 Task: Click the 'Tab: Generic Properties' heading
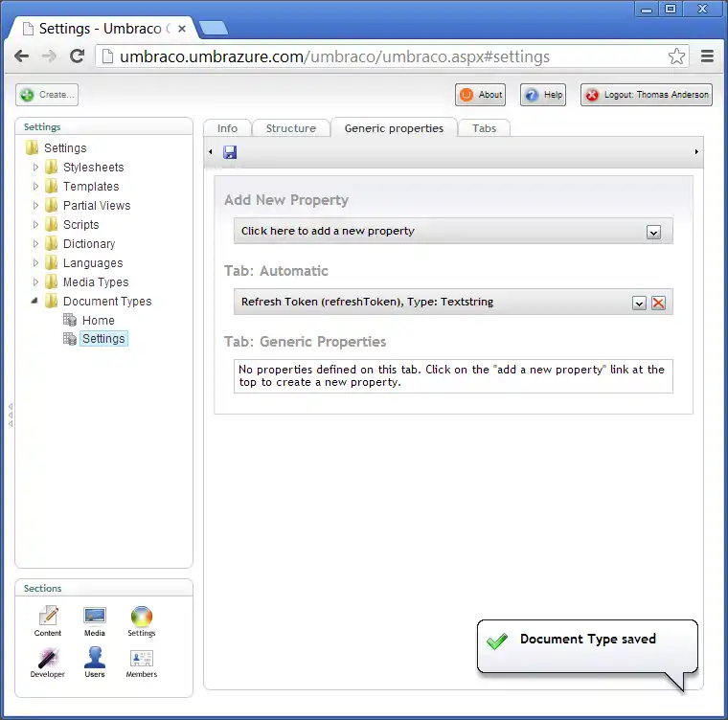305,342
